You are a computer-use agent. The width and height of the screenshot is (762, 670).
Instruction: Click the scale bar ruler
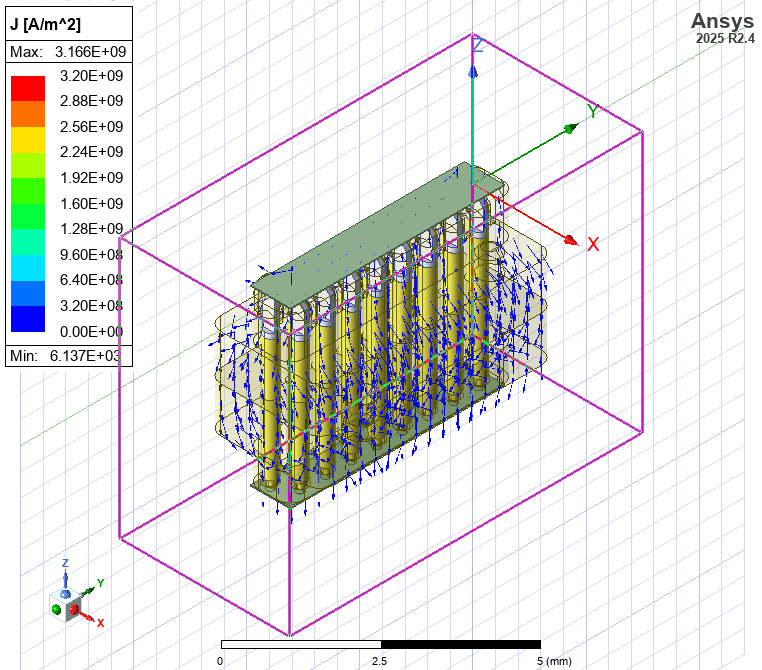click(381, 645)
